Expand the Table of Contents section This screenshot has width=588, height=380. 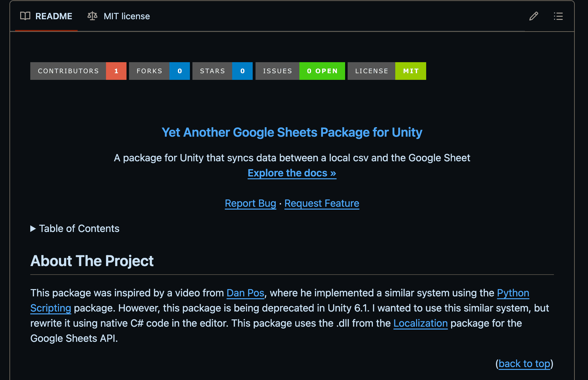point(79,229)
